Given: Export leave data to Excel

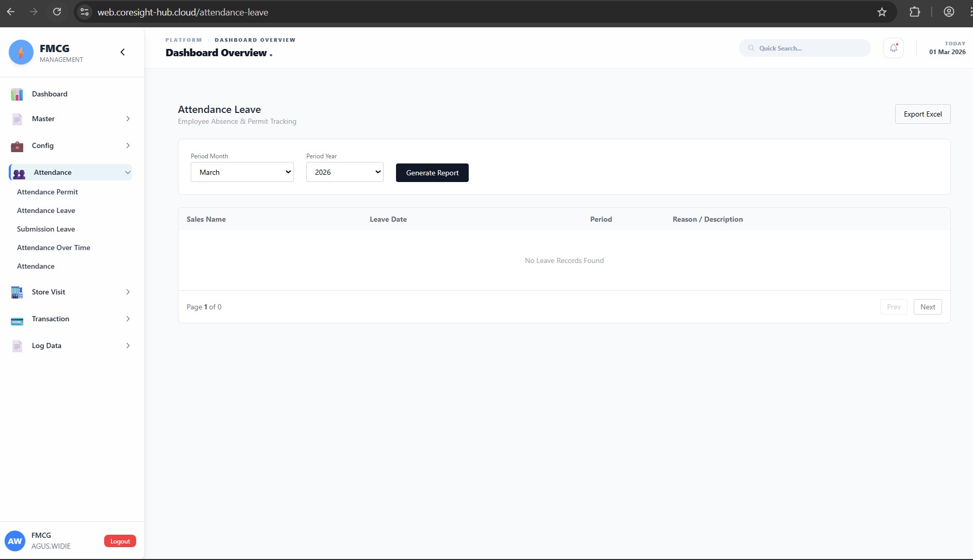Looking at the screenshot, I should [922, 114].
